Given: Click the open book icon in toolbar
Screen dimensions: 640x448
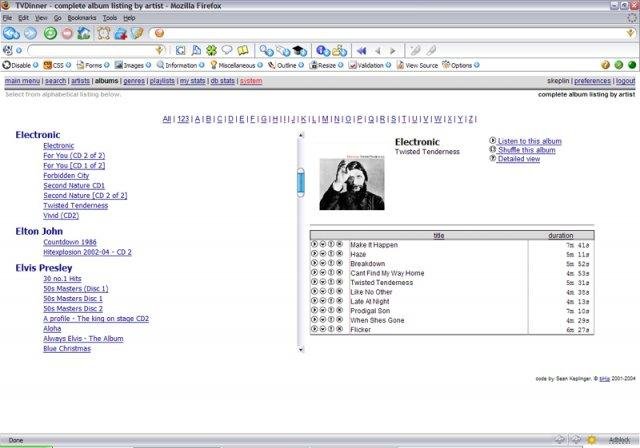Looking at the screenshot, I should 243,50.
